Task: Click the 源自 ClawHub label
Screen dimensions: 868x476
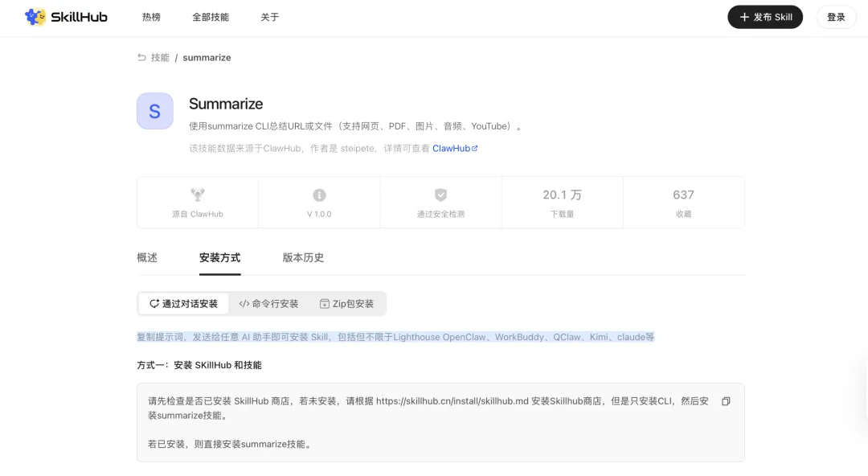Action: pos(198,215)
